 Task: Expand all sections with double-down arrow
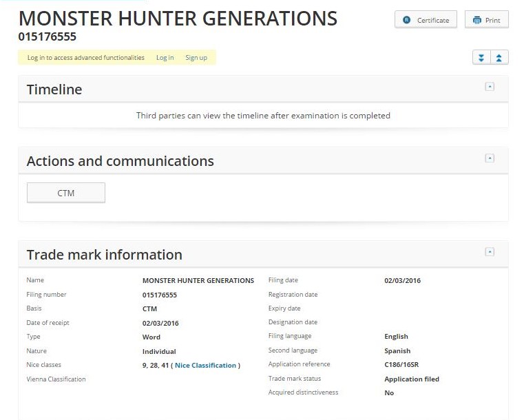click(x=481, y=57)
